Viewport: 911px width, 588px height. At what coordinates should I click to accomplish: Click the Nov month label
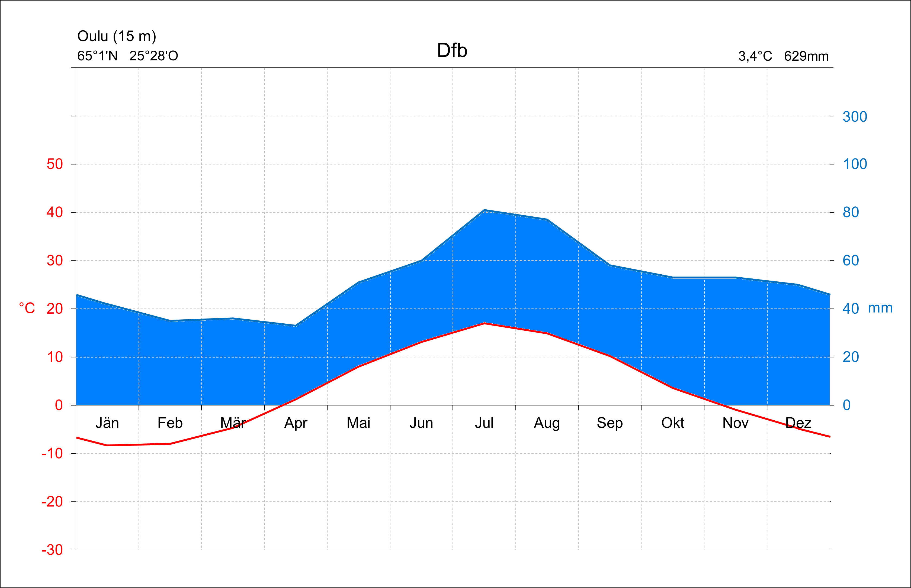click(735, 423)
